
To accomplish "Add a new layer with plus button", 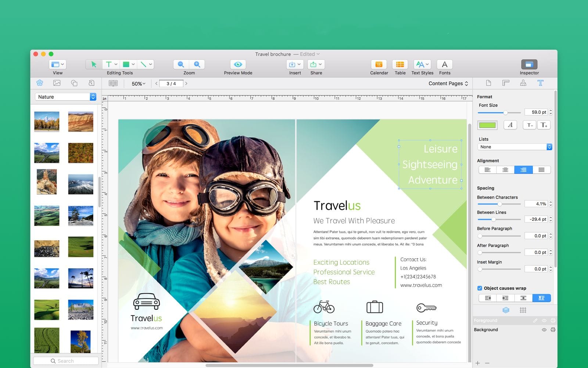I will tap(477, 363).
